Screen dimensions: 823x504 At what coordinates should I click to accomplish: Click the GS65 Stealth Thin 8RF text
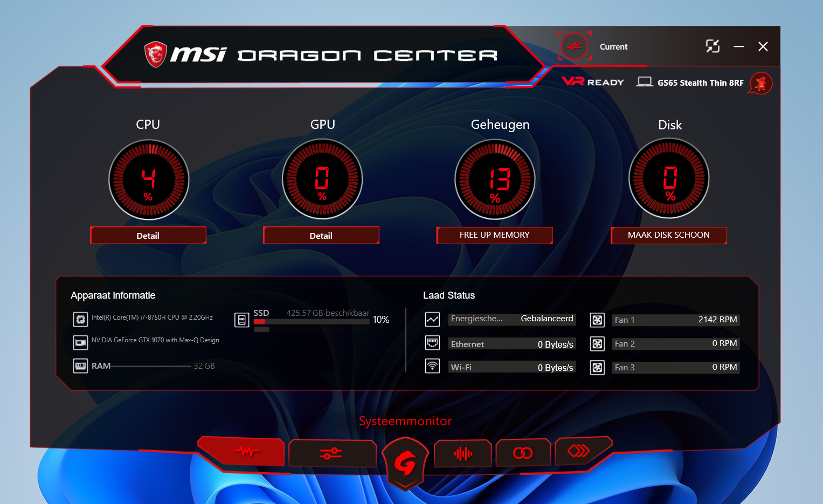click(x=701, y=82)
